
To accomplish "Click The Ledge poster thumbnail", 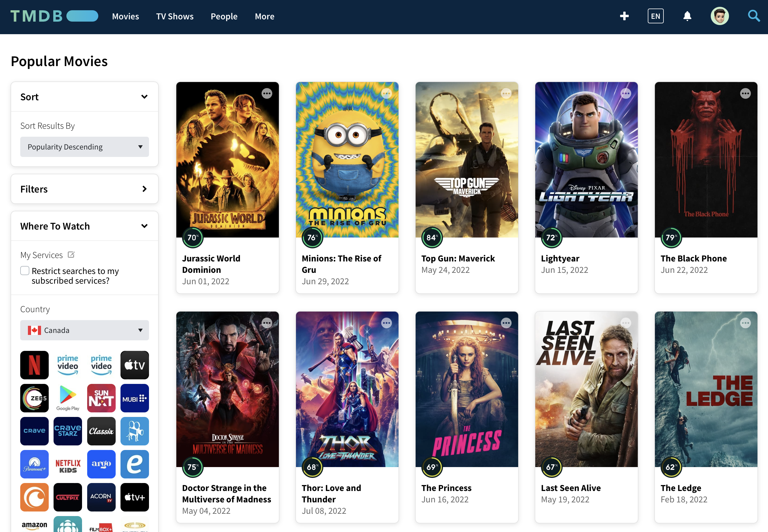I will click(x=706, y=389).
